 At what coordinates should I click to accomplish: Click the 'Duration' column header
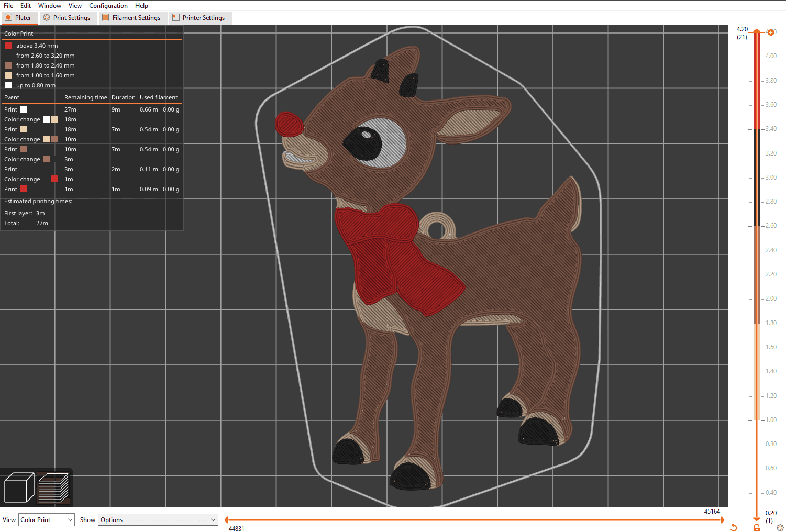123,97
